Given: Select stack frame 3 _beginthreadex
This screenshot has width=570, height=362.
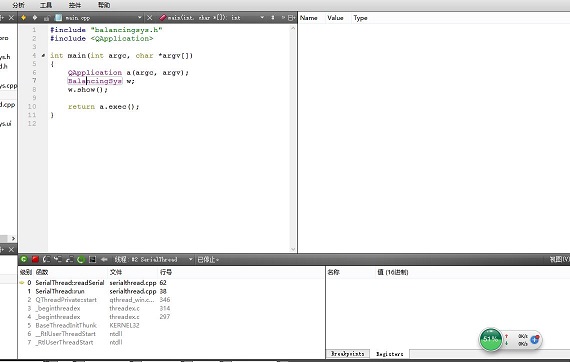Looking at the screenshot, I should click(58, 308).
